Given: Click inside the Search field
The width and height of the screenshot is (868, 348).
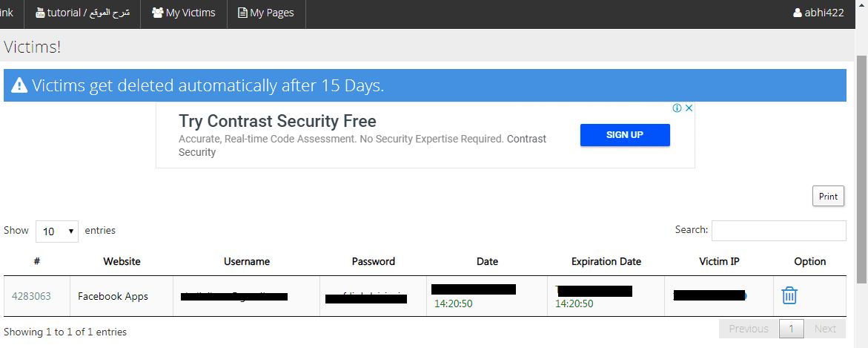Looking at the screenshot, I should click(x=779, y=231).
